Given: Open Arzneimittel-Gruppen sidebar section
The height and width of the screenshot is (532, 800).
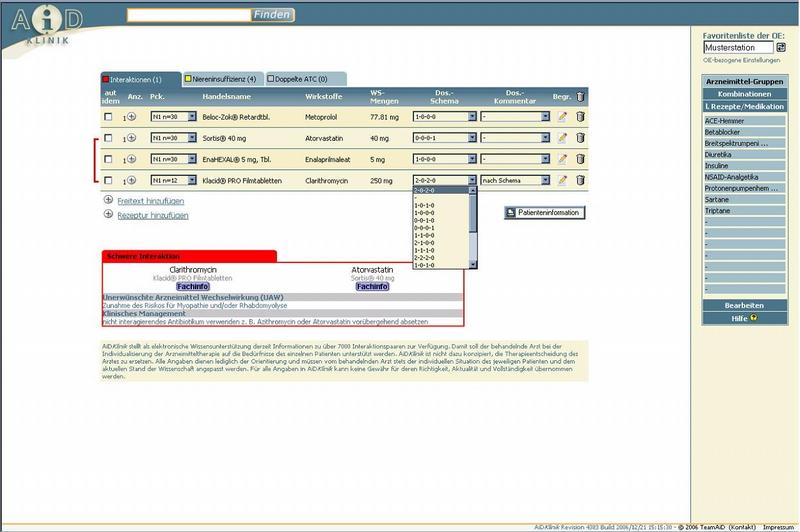Looking at the screenshot, I should 744,81.
